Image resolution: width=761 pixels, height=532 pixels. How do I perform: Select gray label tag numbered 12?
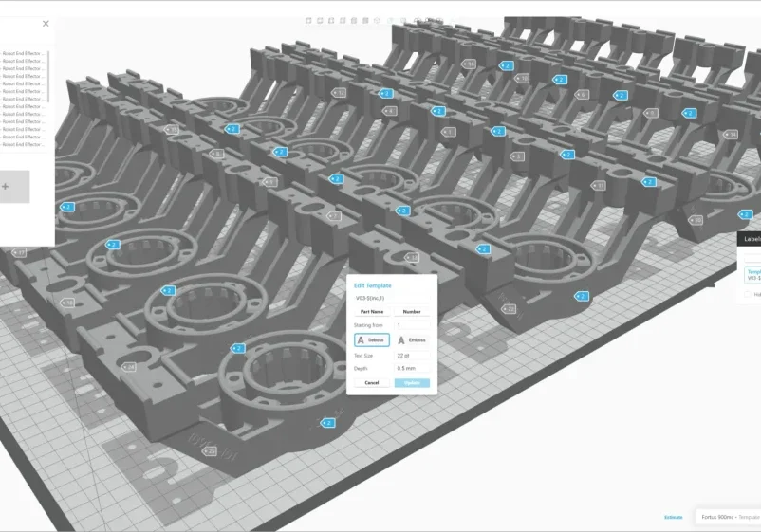(339, 92)
